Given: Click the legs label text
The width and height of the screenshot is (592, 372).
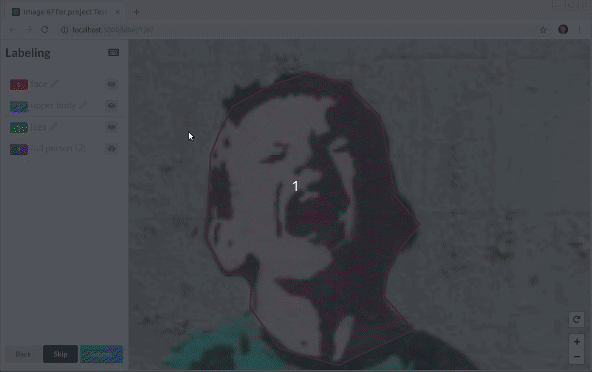Looking at the screenshot, I should (x=39, y=127).
